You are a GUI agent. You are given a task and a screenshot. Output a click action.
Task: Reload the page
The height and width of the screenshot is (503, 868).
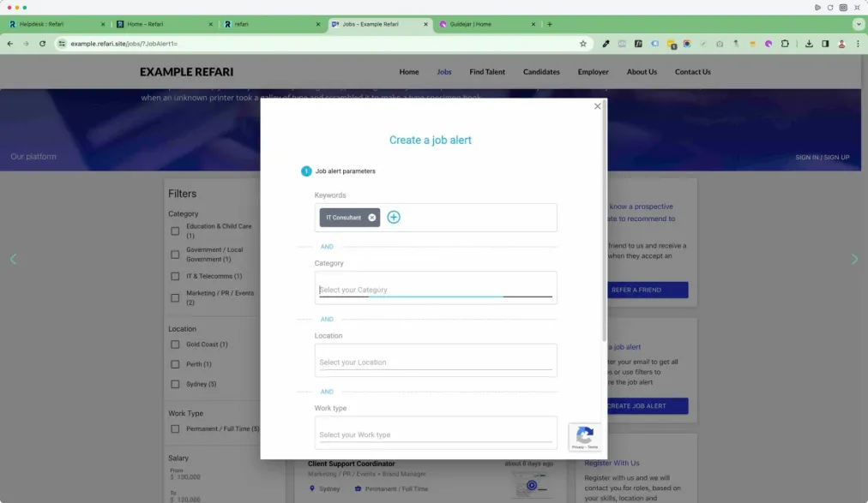[x=42, y=44]
